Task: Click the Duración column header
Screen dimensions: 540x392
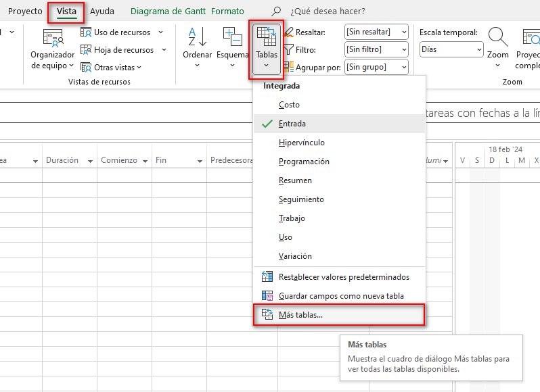Action: (62, 161)
